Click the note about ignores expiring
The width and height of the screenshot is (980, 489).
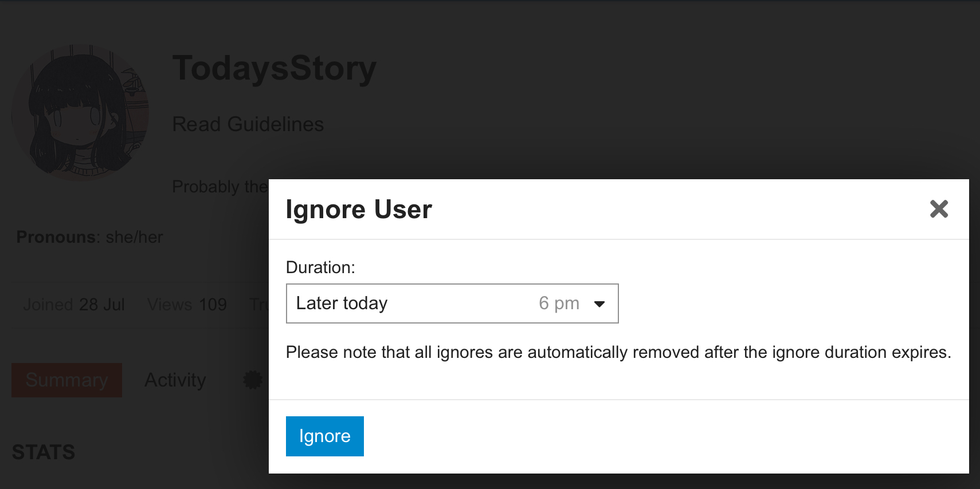coord(618,352)
